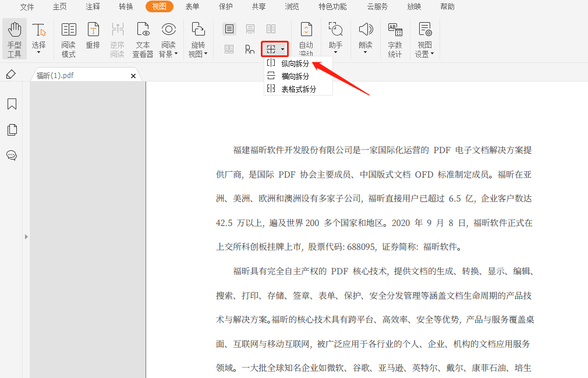This screenshot has width=588, height=378.
Task: Toggle continuous page display mode
Action: point(249,29)
